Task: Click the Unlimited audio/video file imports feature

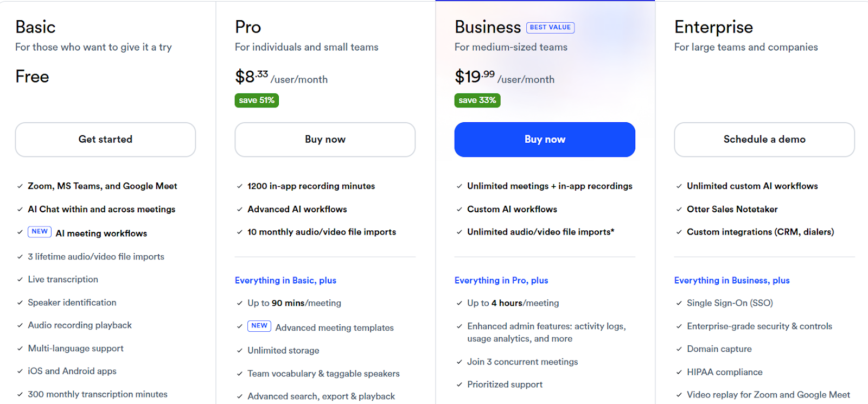Action: [x=540, y=232]
